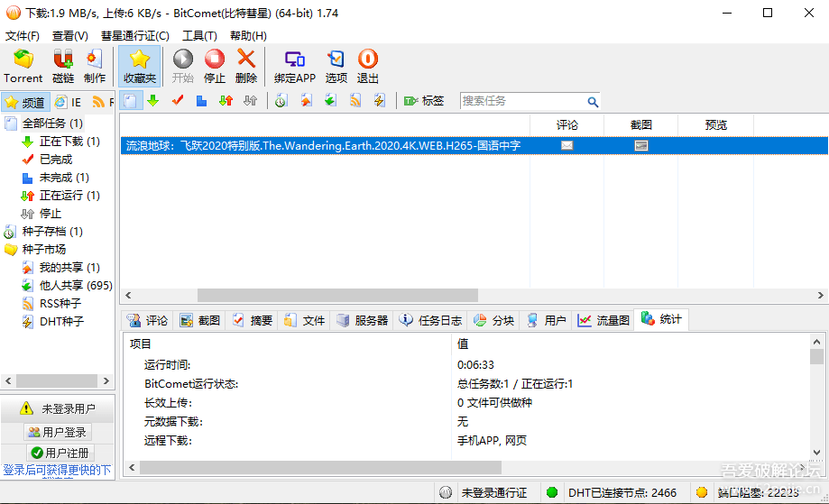This screenshot has width=829, height=504.
Task: Open the 帮助(H) menu
Action: click(x=248, y=35)
